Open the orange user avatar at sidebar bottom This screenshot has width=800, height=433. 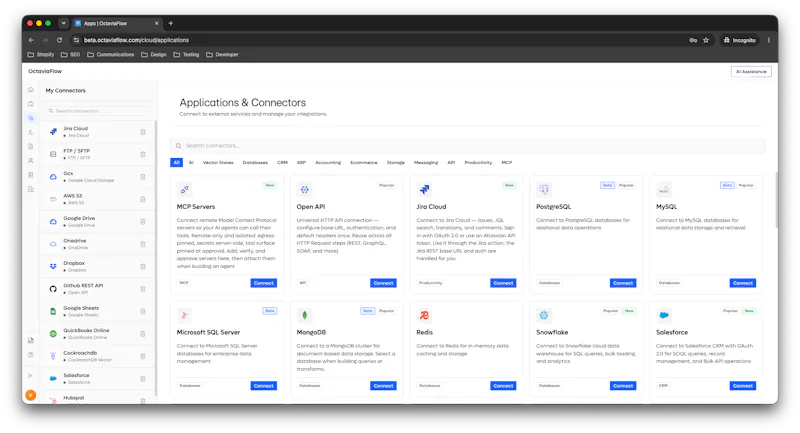tap(31, 395)
